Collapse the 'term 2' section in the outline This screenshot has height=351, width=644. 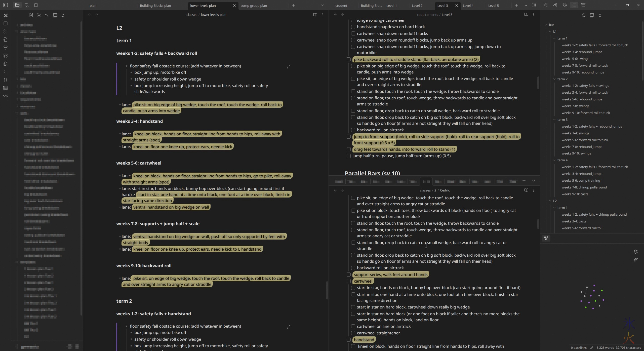554,79
